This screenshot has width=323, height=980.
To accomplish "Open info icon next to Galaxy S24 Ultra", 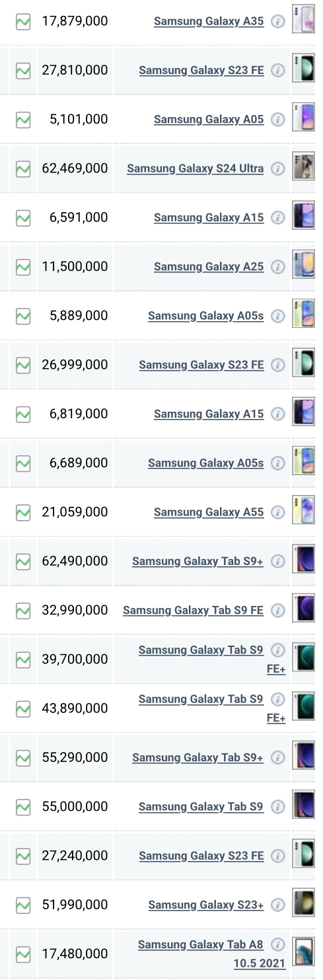I will (279, 169).
